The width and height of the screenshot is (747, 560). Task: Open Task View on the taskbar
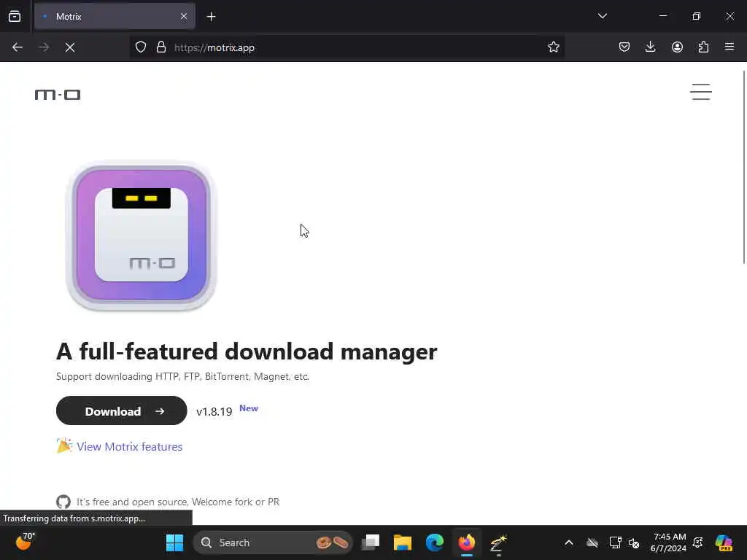[x=371, y=542]
